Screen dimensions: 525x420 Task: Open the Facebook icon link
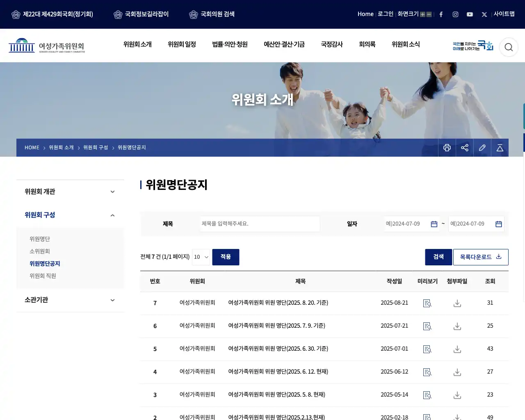pos(441,14)
